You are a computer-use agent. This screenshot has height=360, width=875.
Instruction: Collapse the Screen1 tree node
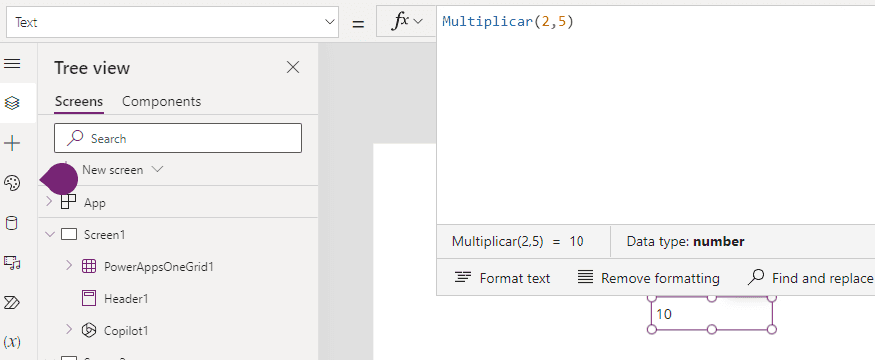pos(49,234)
